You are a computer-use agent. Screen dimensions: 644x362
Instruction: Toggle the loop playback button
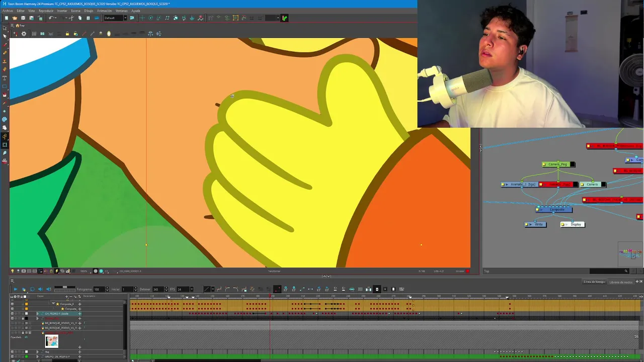(x=32, y=289)
